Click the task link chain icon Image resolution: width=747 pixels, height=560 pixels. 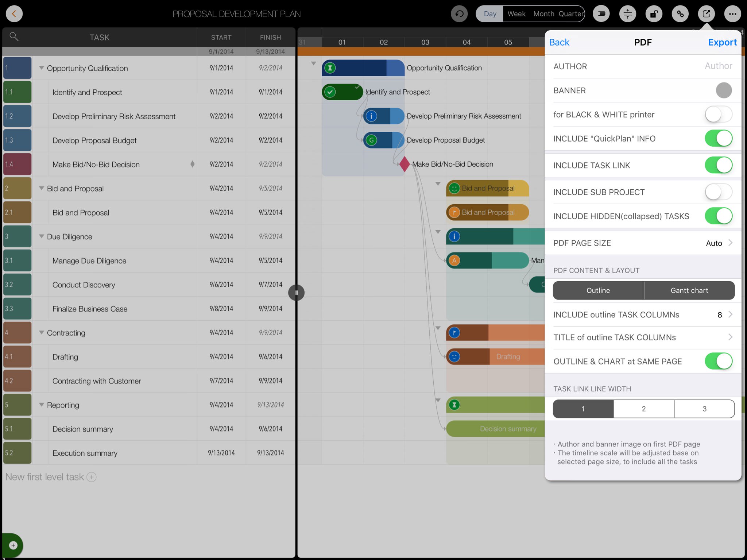[680, 14]
